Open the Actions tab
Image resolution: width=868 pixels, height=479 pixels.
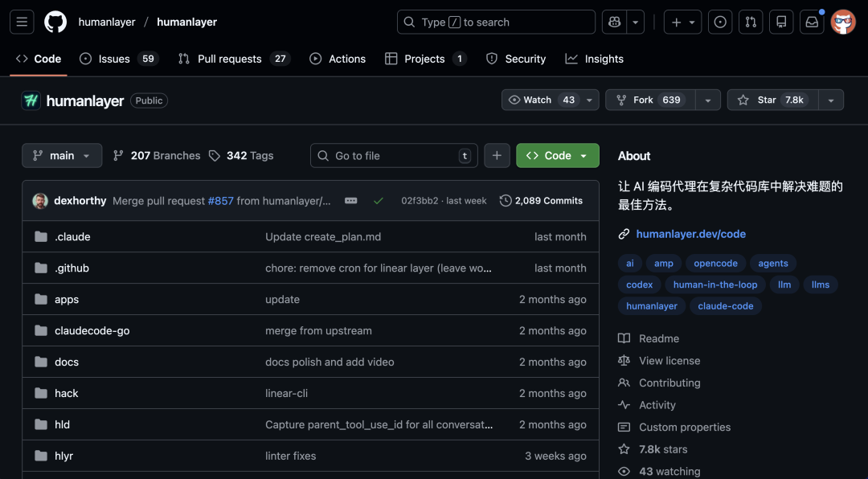point(338,59)
